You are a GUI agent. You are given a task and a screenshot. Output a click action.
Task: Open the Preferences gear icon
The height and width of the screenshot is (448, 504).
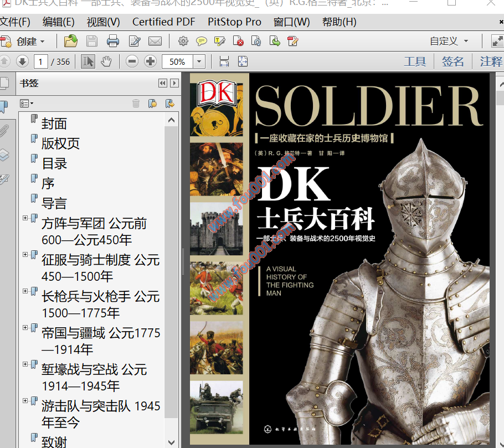point(183,41)
